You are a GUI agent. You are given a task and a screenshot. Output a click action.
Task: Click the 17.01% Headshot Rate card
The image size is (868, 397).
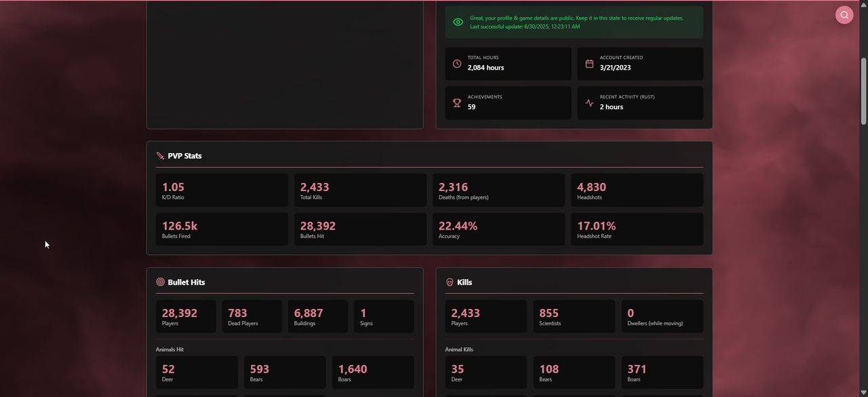(637, 229)
